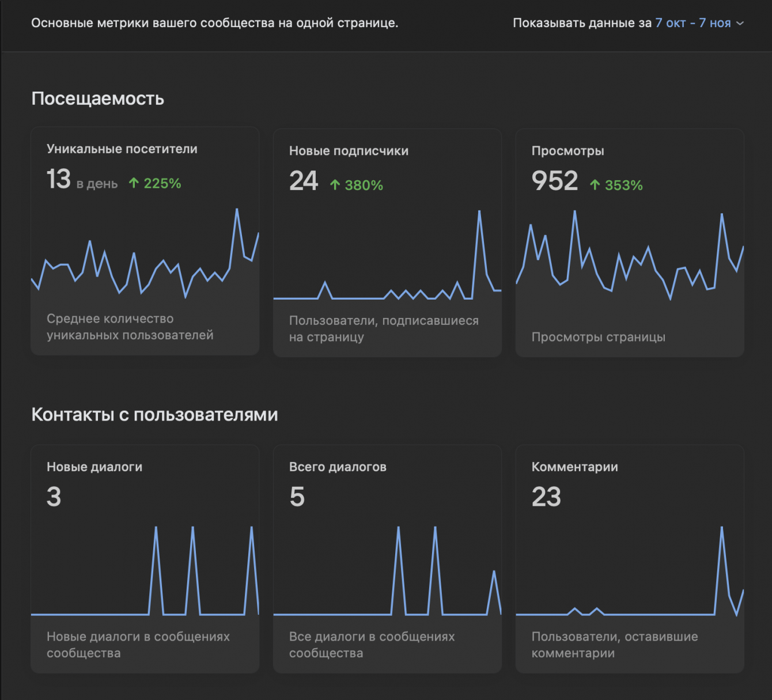Open the Новые диалоги card title
The image size is (772, 700).
[94, 467]
